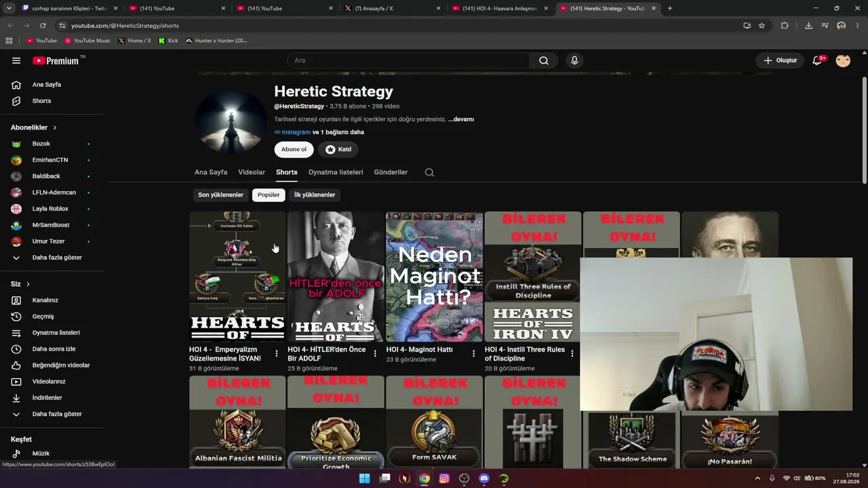The image size is (868, 488).
Task: Open the account avatar menu
Action: click(x=843, y=60)
